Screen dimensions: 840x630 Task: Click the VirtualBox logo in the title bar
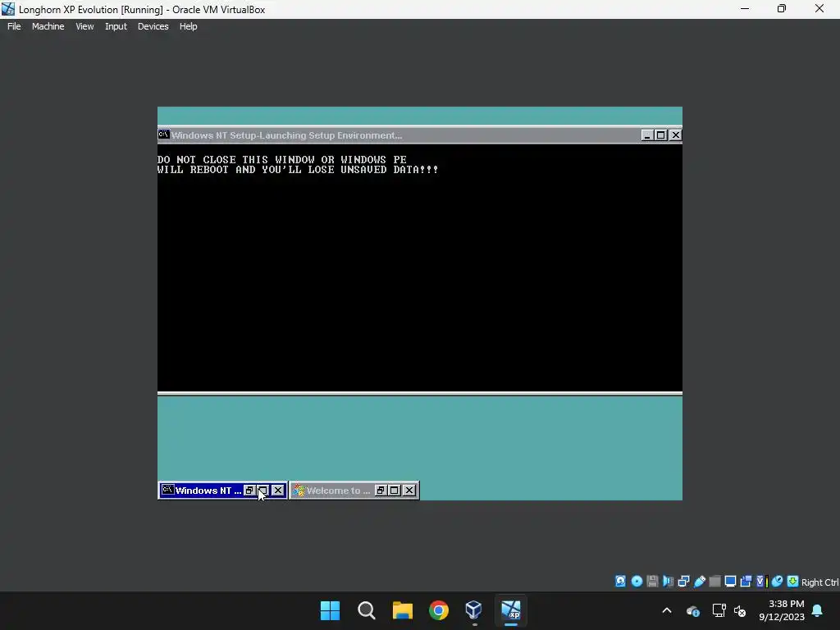click(x=8, y=9)
